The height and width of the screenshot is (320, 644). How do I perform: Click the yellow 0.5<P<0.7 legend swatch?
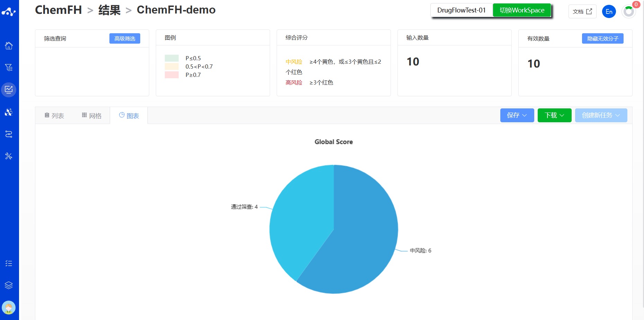(172, 66)
